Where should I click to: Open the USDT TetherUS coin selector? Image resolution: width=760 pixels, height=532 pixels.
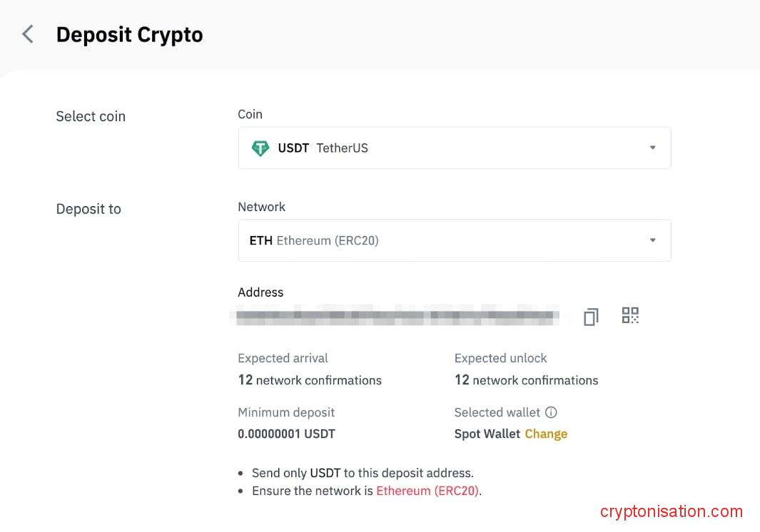454,148
